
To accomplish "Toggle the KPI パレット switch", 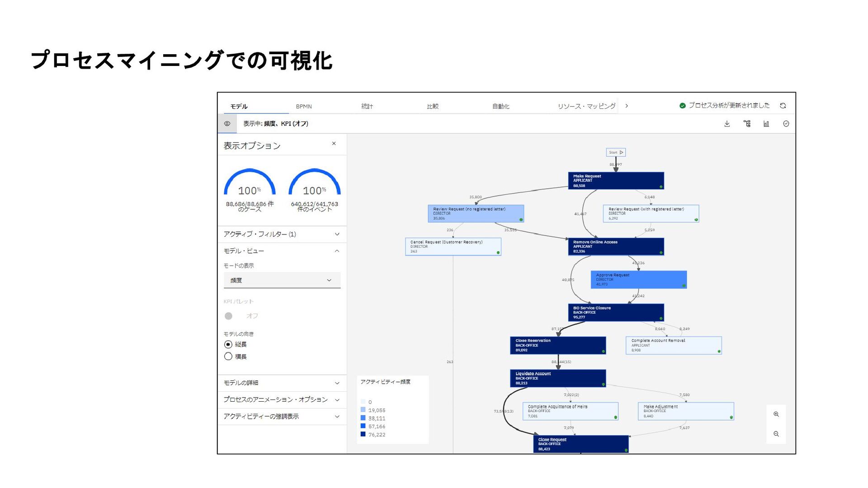I will click(x=229, y=316).
